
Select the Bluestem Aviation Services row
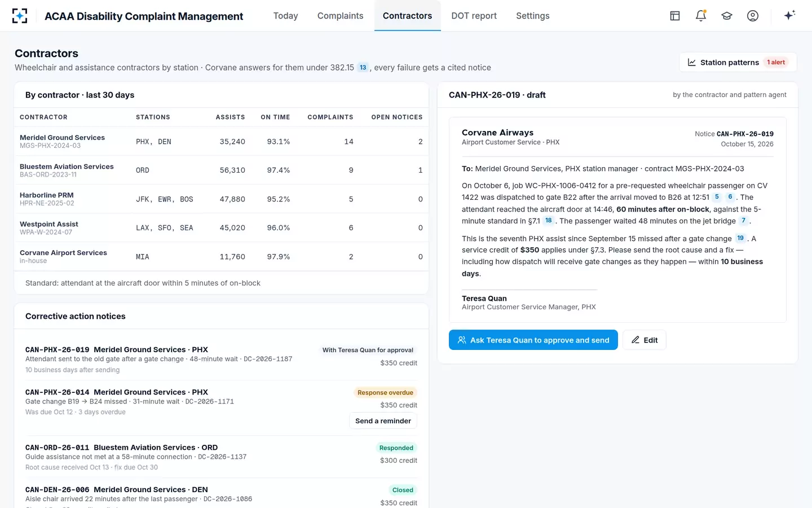pyautogui.click(x=221, y=170)
